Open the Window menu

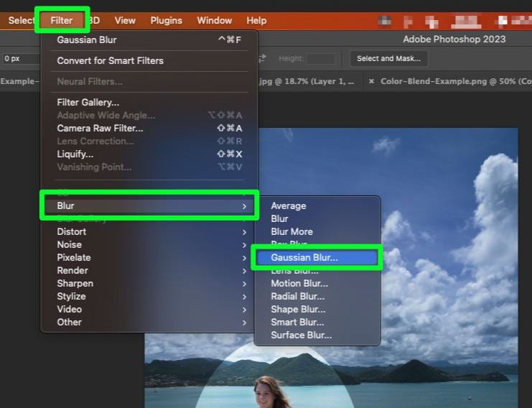coord(215,20)
